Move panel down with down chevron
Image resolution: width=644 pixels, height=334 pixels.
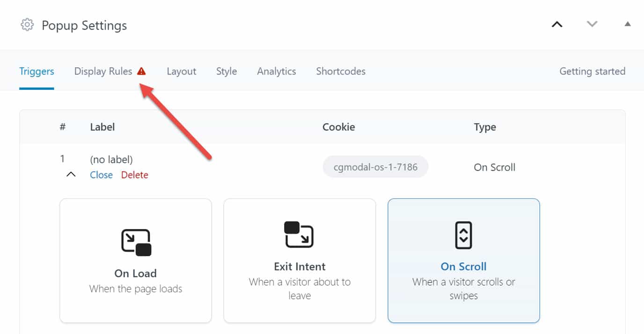point(592,24)
